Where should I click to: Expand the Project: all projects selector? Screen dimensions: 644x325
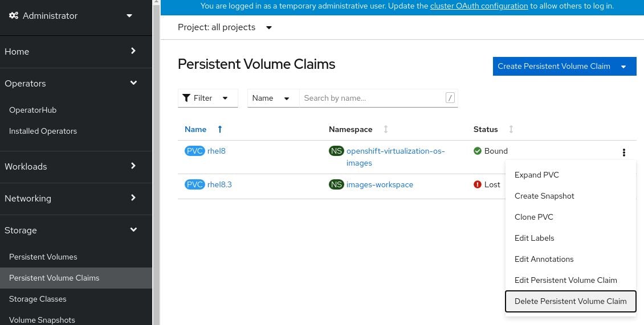(225, 27)
